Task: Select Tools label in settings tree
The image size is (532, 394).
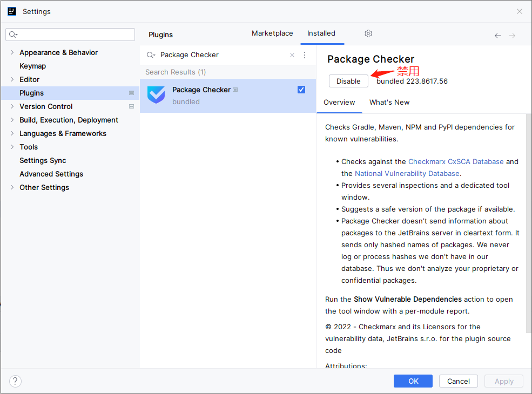Action: point(29,147)
